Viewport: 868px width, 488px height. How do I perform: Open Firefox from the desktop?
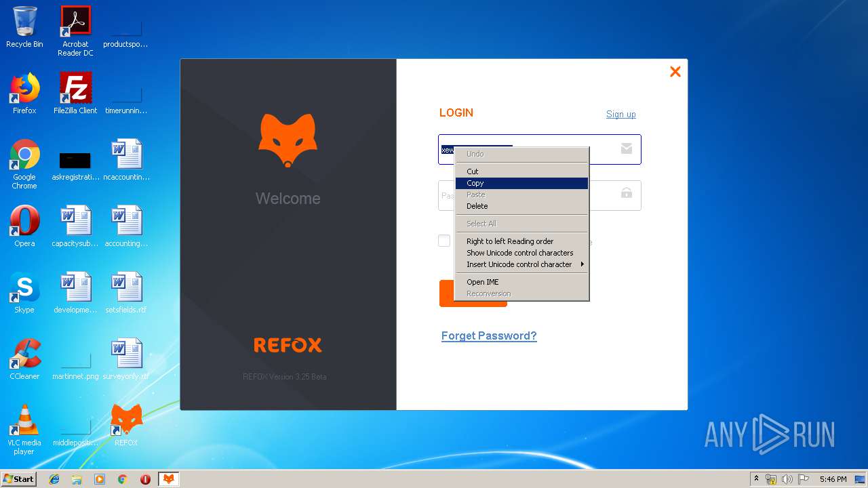[x=24, y=94]
